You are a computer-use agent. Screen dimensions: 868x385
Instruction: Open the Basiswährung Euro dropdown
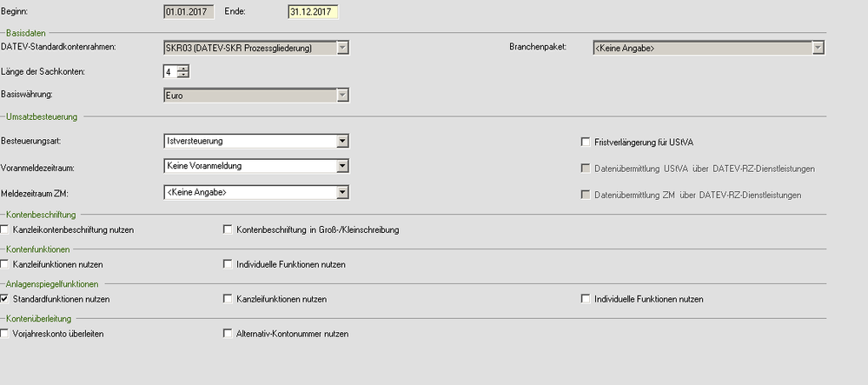coord(342,95)
